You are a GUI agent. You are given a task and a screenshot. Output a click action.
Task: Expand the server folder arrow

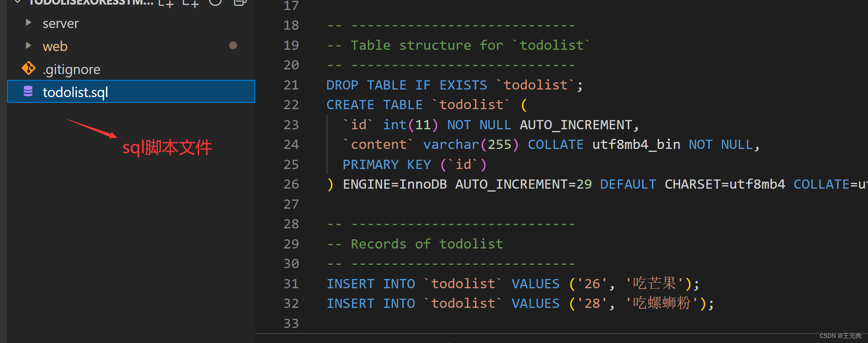click(x=28, y=23)
